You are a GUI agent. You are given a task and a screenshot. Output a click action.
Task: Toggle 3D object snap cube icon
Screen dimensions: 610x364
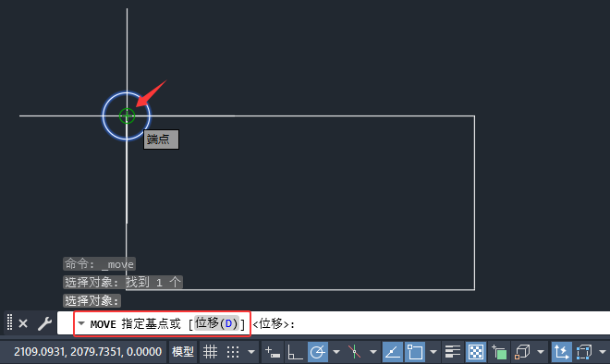pos(522,352)
